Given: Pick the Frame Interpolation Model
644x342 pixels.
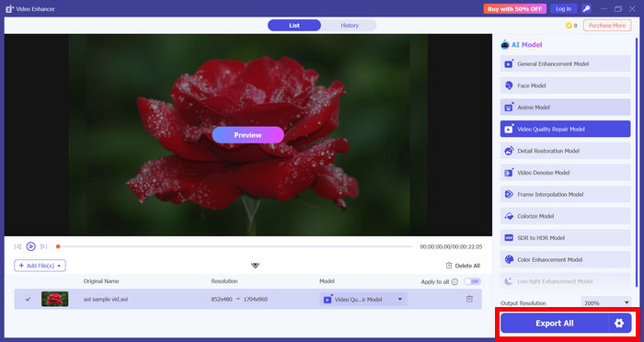Looking at the screenshot, I should tap(565, 194).
